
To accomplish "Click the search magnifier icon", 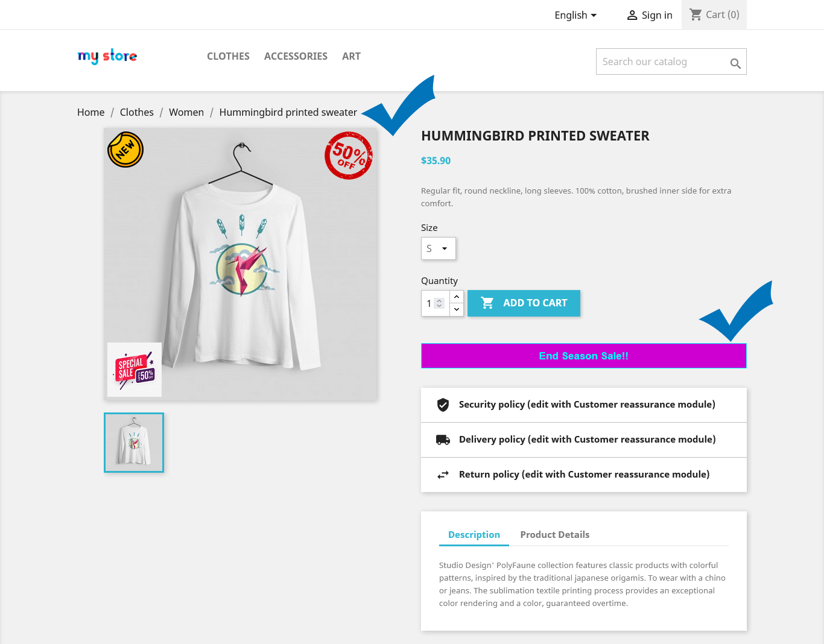I will 735,63.
